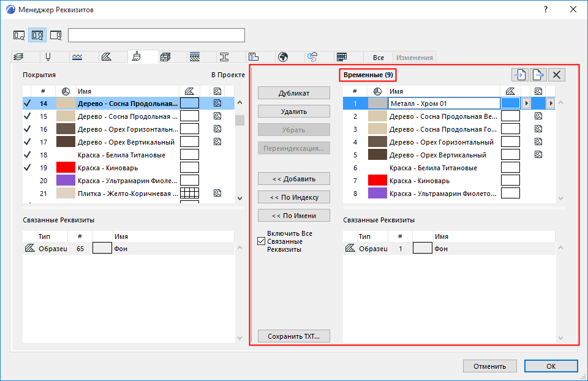Click texture column header icon in left list
This screenshot has height=381, width=588.
(217, 91)
